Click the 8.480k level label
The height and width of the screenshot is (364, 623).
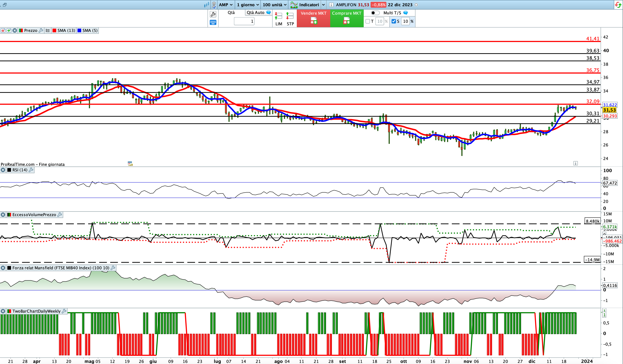point(593,221)
